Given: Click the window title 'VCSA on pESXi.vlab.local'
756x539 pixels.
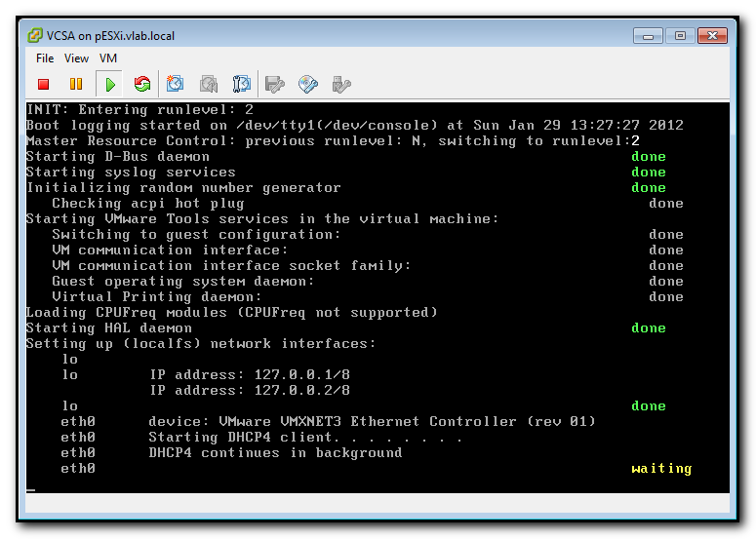Looking at the screenshot, I should (110, 36).
